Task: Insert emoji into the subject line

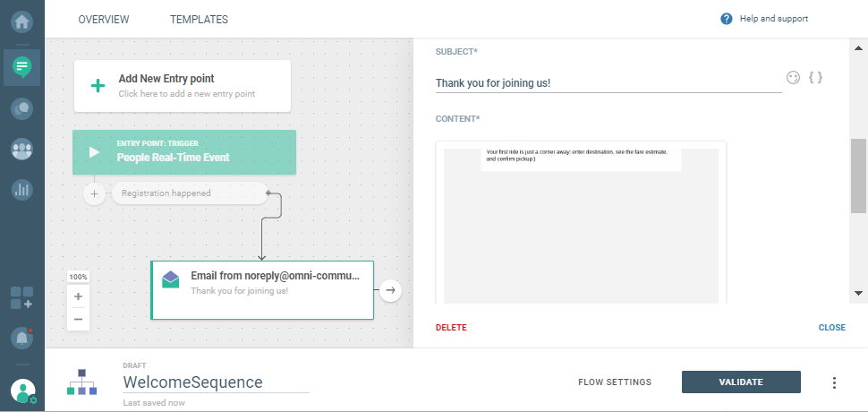Action: [x=793, y=78]
